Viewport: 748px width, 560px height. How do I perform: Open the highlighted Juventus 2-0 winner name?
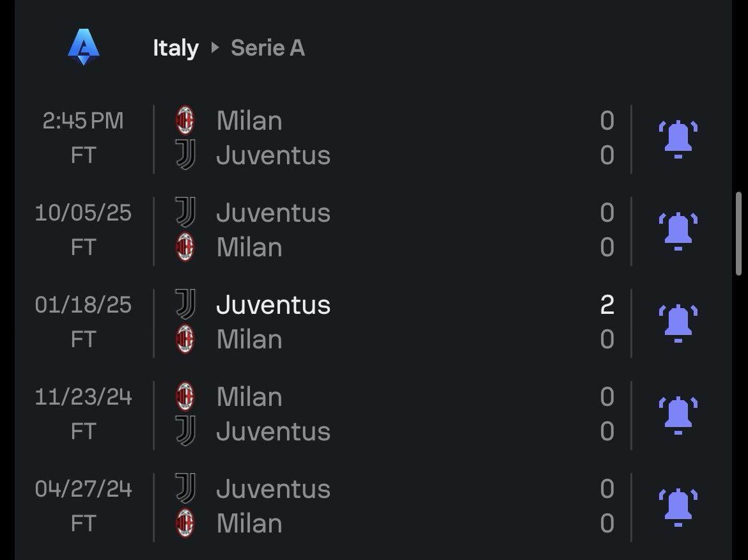point(273,304)
